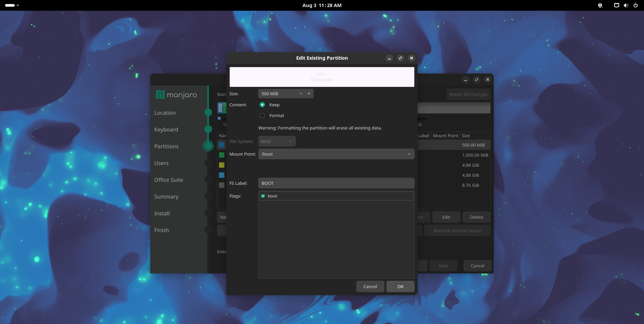
Task: Open the clock and calendar menu
Action: tap(322, 5)
